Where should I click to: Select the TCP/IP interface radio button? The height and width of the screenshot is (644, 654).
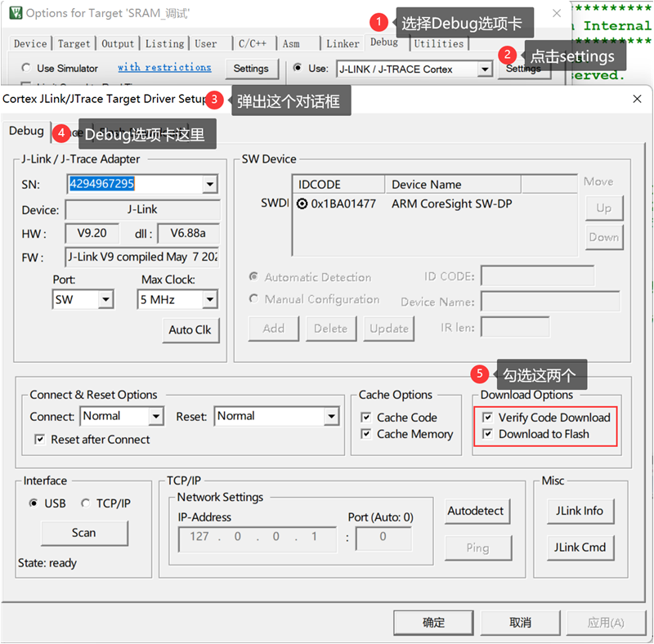click(86, 503)
